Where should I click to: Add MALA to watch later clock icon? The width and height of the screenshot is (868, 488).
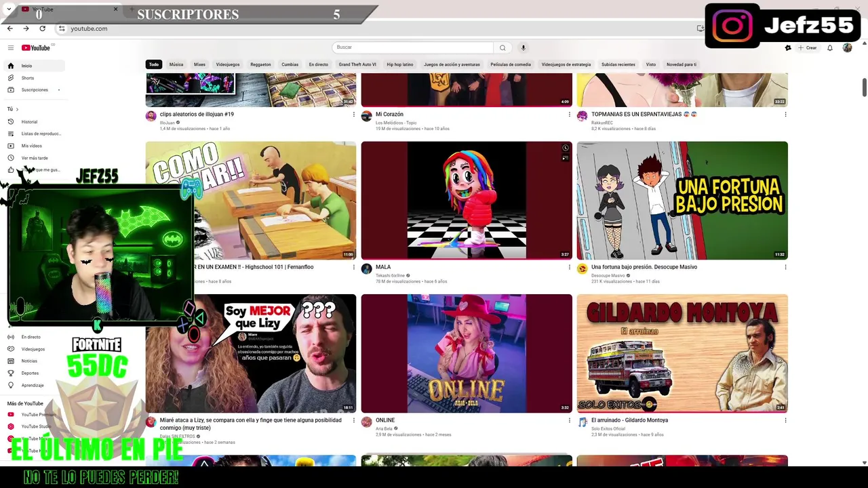(565, 148)
